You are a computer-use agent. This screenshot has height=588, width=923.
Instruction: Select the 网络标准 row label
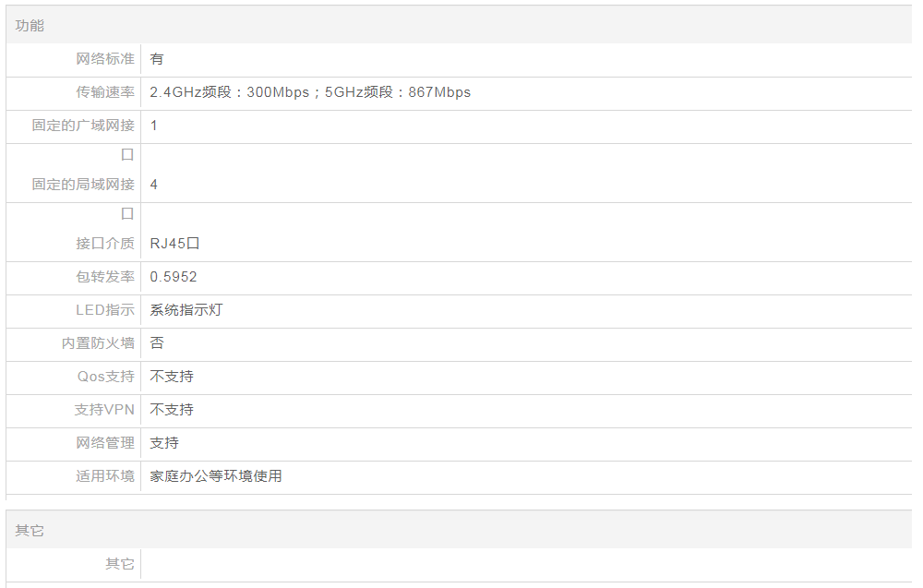104,59
